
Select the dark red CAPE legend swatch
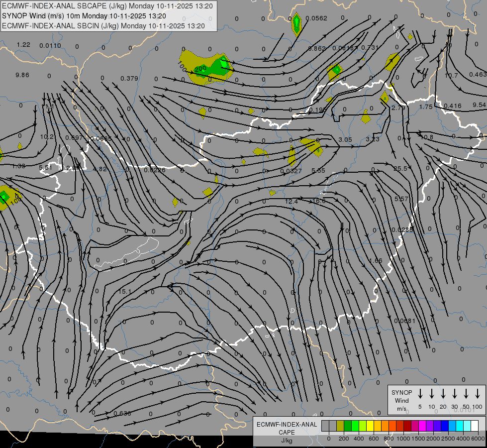coord(407,426)
